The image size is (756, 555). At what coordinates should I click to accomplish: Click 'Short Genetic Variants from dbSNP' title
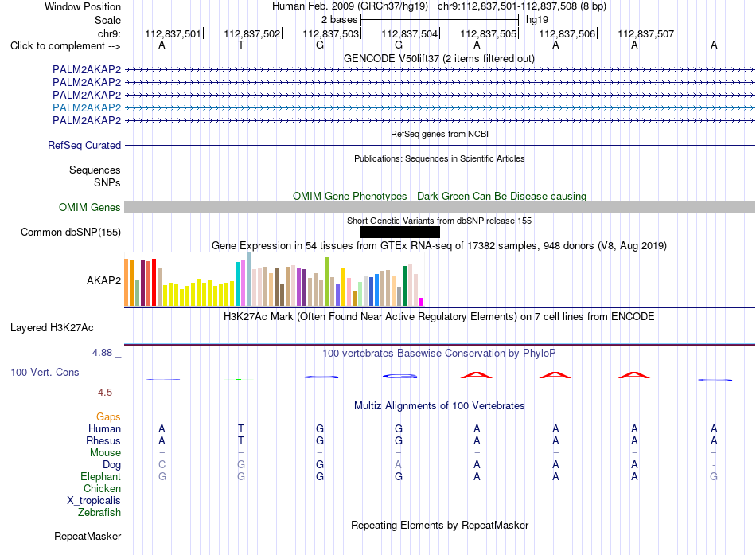click(x=439, y=221)
